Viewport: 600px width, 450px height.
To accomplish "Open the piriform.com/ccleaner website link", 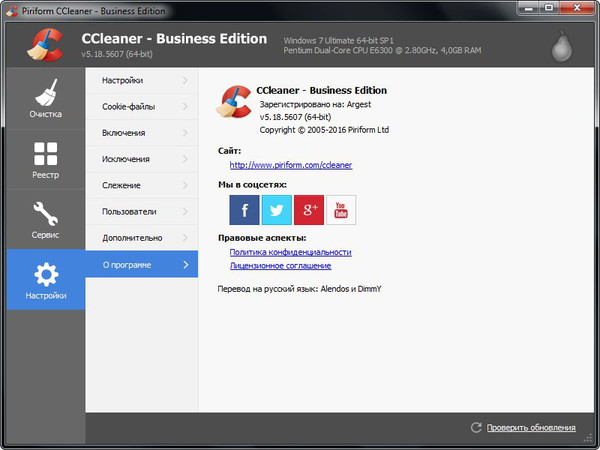I will click(x=291, y=165).
